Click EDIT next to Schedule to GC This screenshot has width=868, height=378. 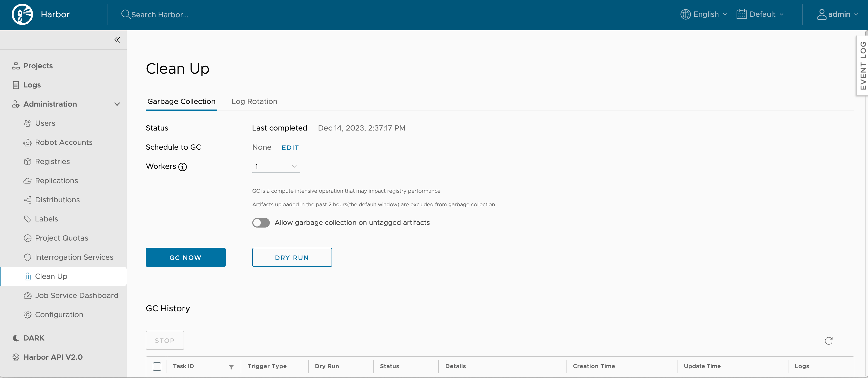tap(290, 148)
